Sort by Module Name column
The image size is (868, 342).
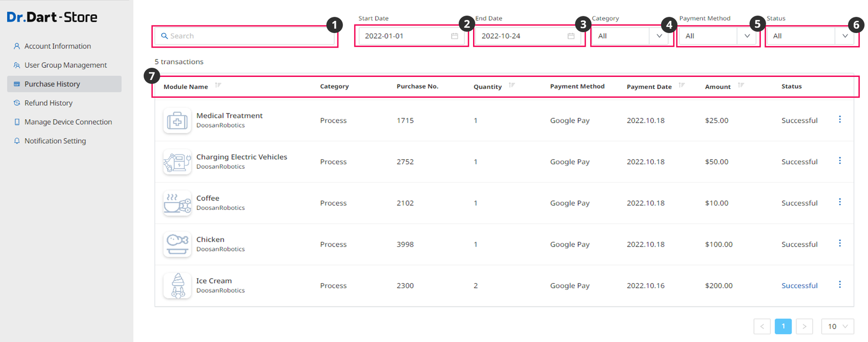click(218, 85)
